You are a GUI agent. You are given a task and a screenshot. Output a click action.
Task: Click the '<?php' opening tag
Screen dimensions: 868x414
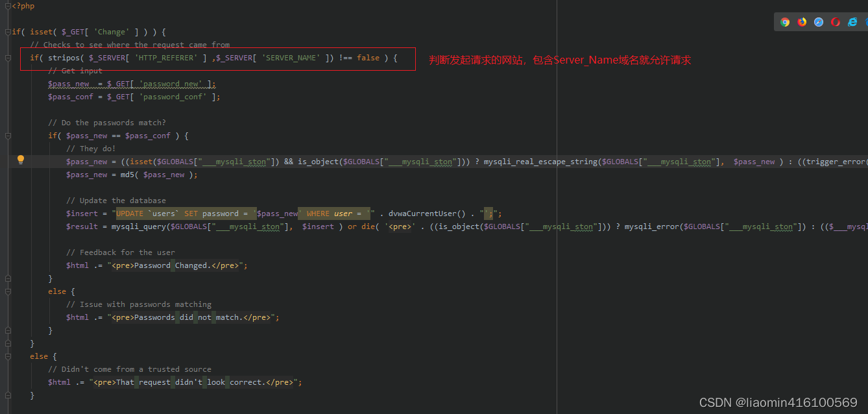pos(23,6)
